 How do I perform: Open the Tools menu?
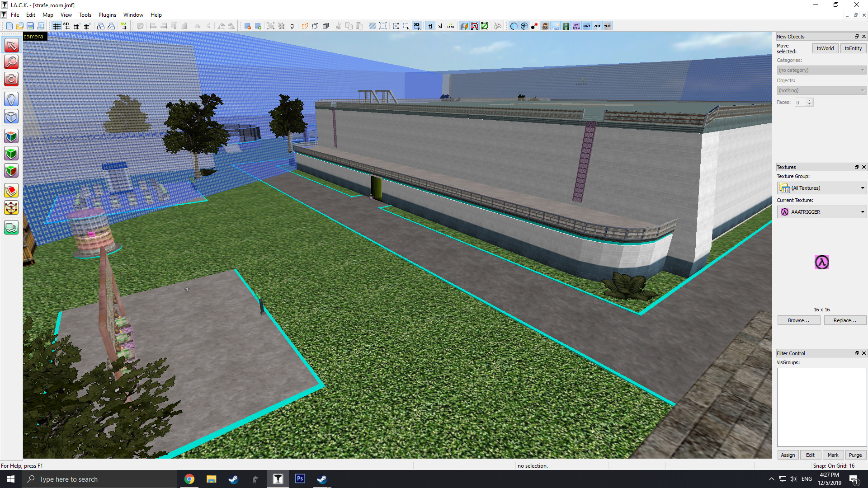click(x=85, y=15)
